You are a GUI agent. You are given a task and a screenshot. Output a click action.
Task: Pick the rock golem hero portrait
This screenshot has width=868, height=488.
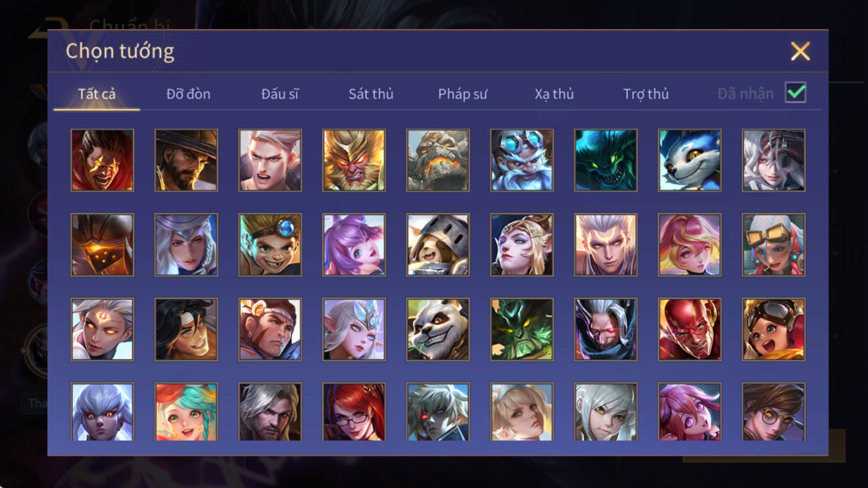coord(438,160)
